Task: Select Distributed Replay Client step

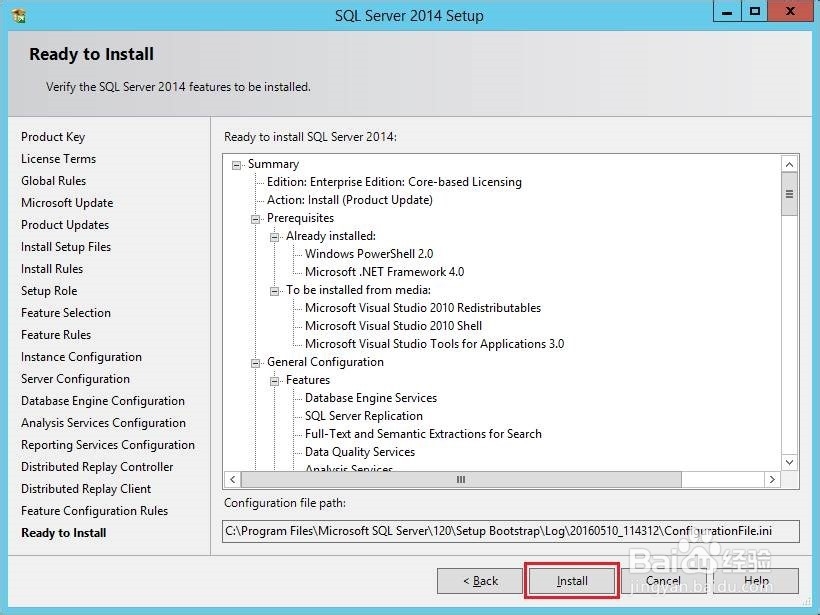Action: pyautogui.click(x=86, y=489)
